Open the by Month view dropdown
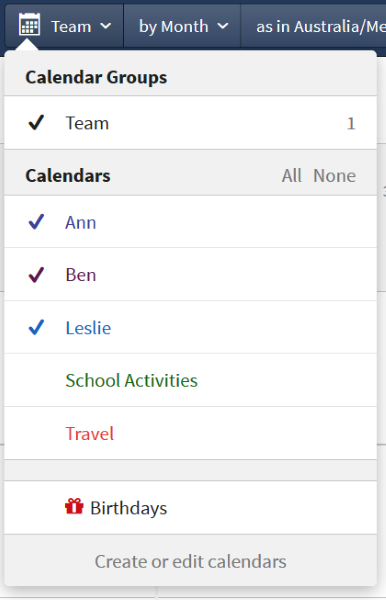 (183, 26)
